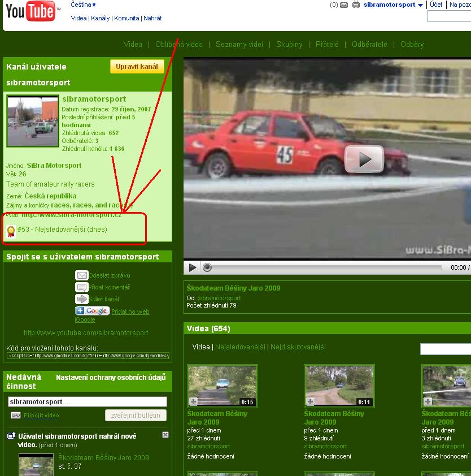Add the 0:15 video to queue
The height and width of the screenshot is (476, 471).
tap(193, 401)
